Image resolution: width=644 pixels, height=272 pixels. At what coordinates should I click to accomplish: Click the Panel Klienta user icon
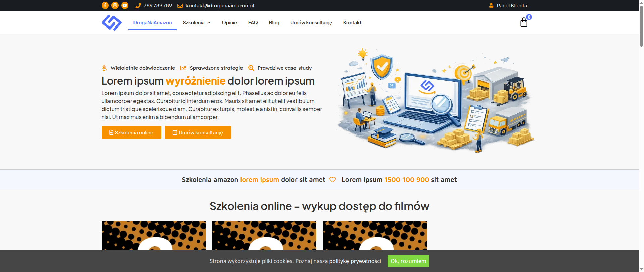pyautogui.click(x=491, y=5)
